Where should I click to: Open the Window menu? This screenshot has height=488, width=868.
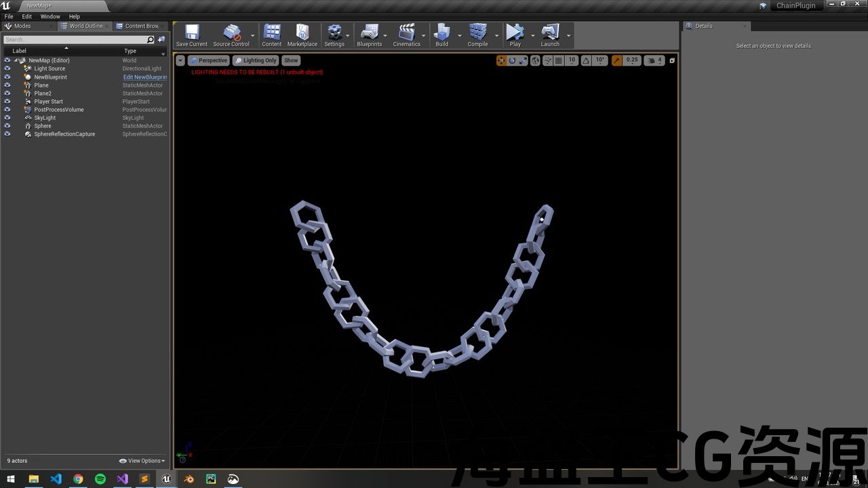pyautogui.click(x=50, y=16)
